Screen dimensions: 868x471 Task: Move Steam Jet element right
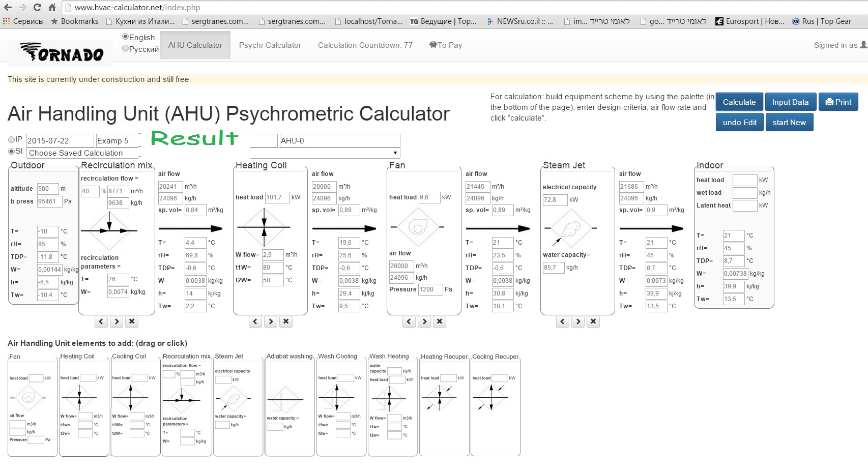577,321
